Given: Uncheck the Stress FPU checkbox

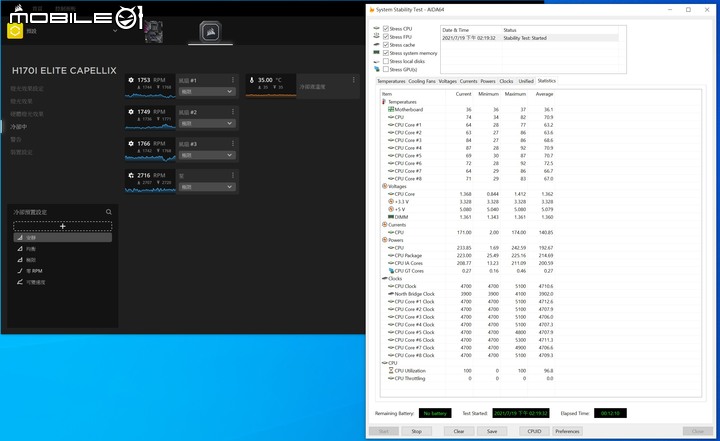Looking at the screenshot, I should coord(386,37).
